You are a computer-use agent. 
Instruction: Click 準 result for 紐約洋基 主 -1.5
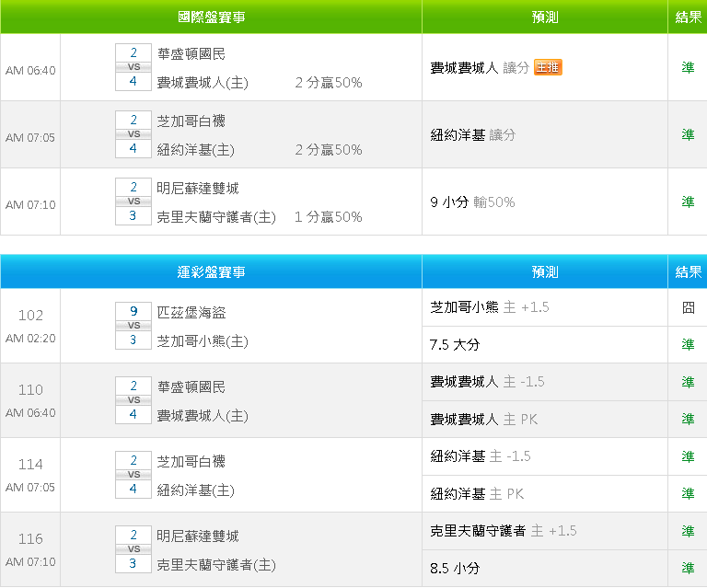(x=688, y=456)
